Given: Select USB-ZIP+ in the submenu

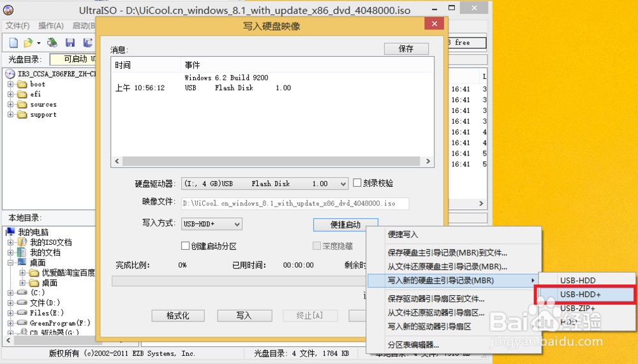Looking at the screenshot, I should pos(587,309).
